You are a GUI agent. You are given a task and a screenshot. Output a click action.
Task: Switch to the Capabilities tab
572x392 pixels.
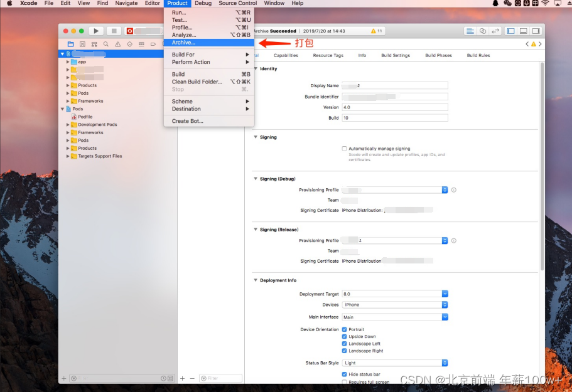[x=286, y=55]
